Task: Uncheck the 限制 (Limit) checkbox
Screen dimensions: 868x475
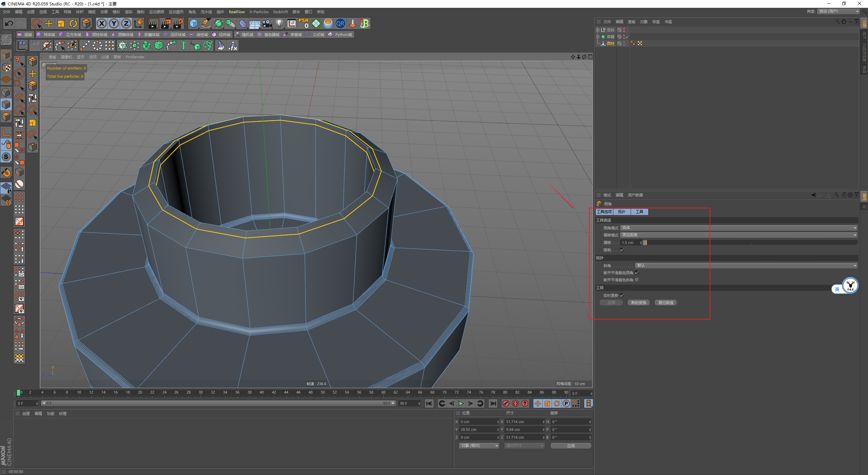Action: (622, 250)
